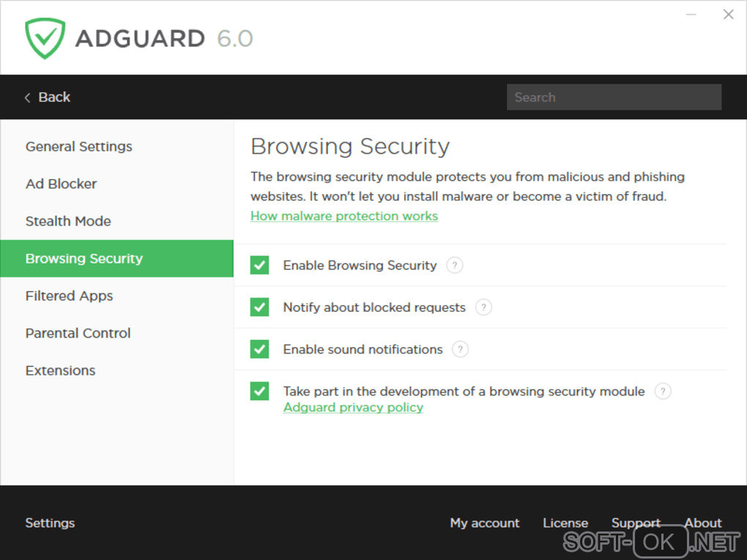Switch to Ad Blocker settings
Screen dimensions: 747x560
[62, 184]
